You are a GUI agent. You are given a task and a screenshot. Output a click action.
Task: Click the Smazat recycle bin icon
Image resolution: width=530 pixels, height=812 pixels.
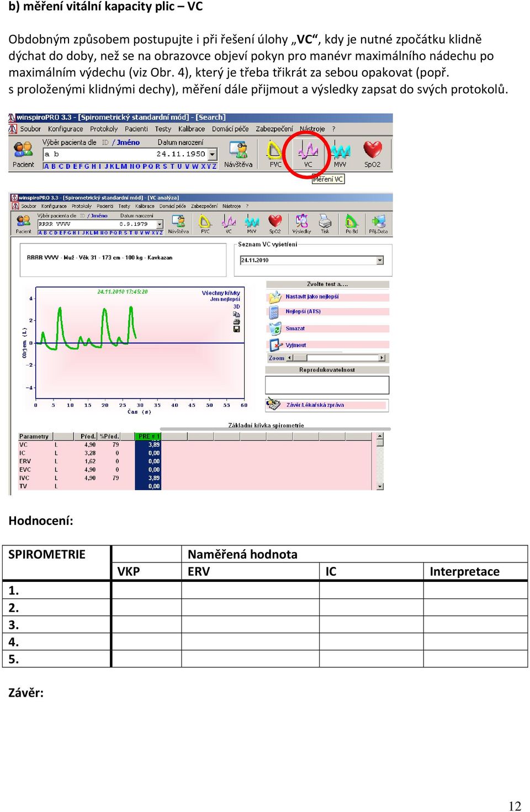[x=274, y=329]
